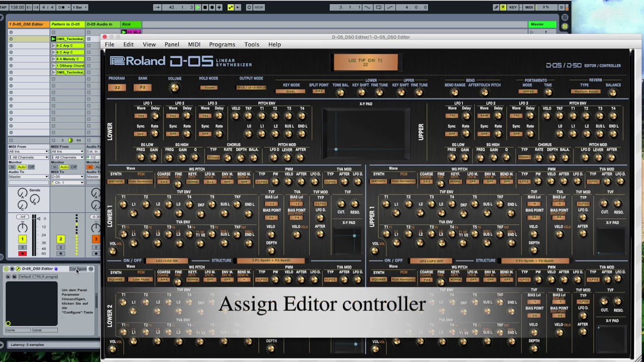Toggle the draw mode pencil icon

496,7
